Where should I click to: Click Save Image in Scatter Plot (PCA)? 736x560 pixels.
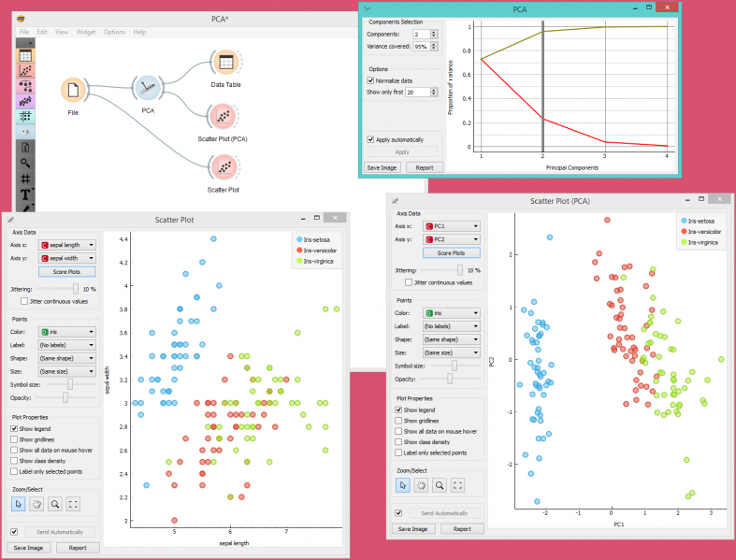pos(413,528)
